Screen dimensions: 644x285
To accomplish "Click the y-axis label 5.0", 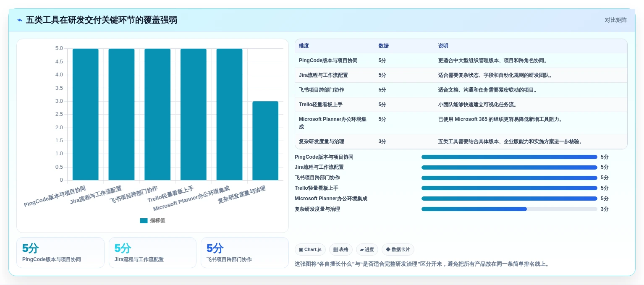I will (x=59, y=48).
